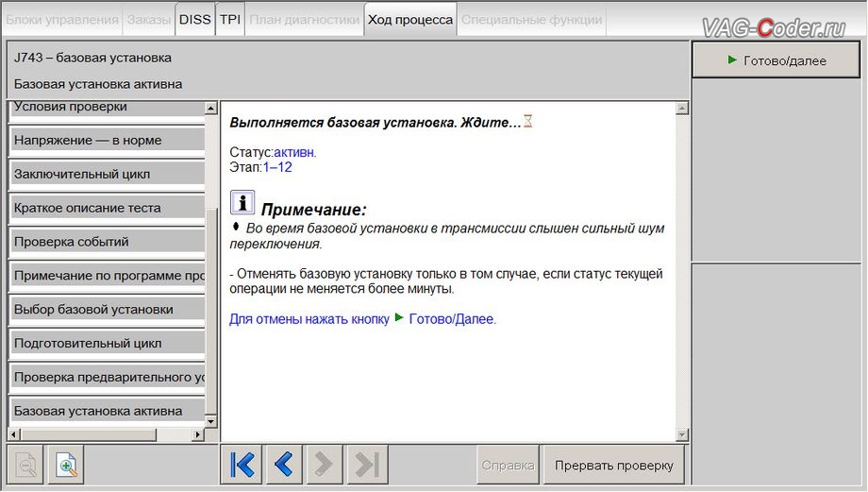Click step list horizontal scroll left arrow
This screenshot has width=868, height=492.
tap(13, 435)
